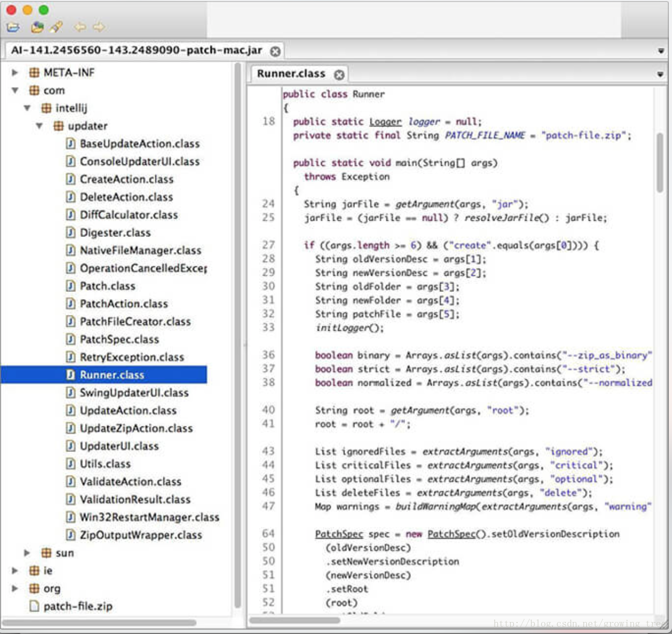Click the ZipOutputWrapper.class file icon

pyautogui.click(x=71, y=535)
